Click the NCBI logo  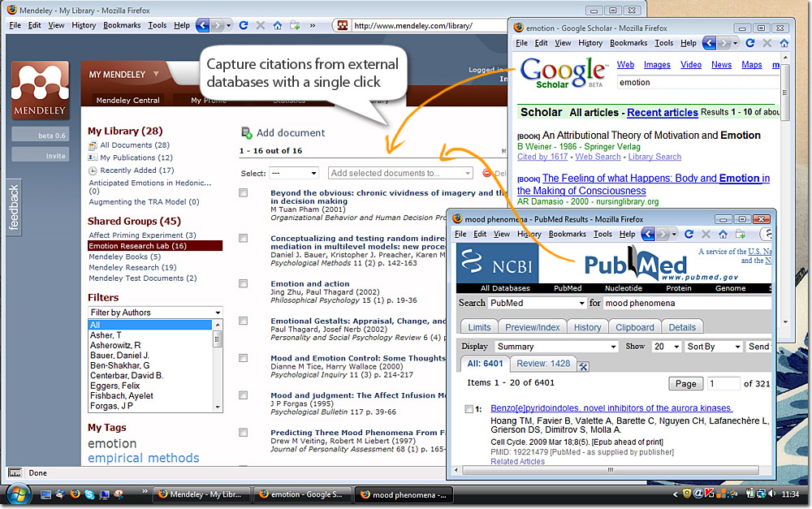coord(497,263)
